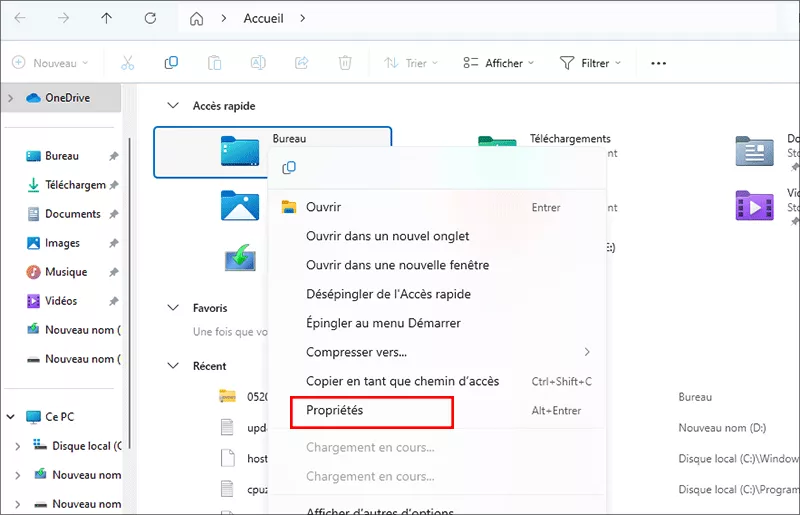Go forward with the right arrow

(x=63, y=18)
